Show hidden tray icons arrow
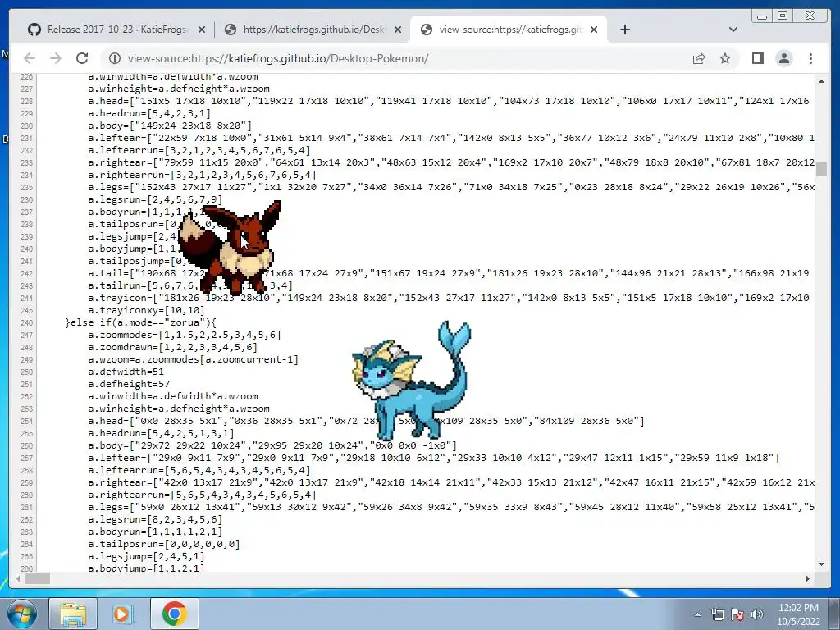 697,614
